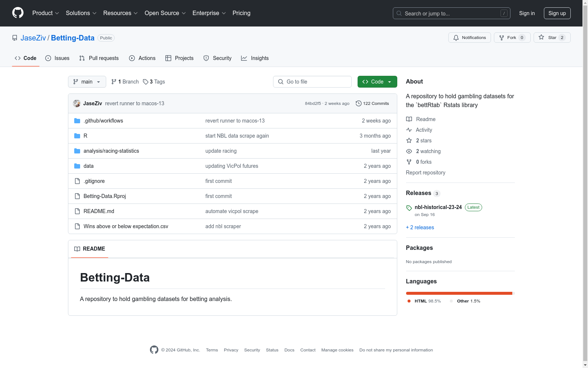Screen dimensions: 588x368
Task: Click the Go to file search field
Action: [312, 82]
